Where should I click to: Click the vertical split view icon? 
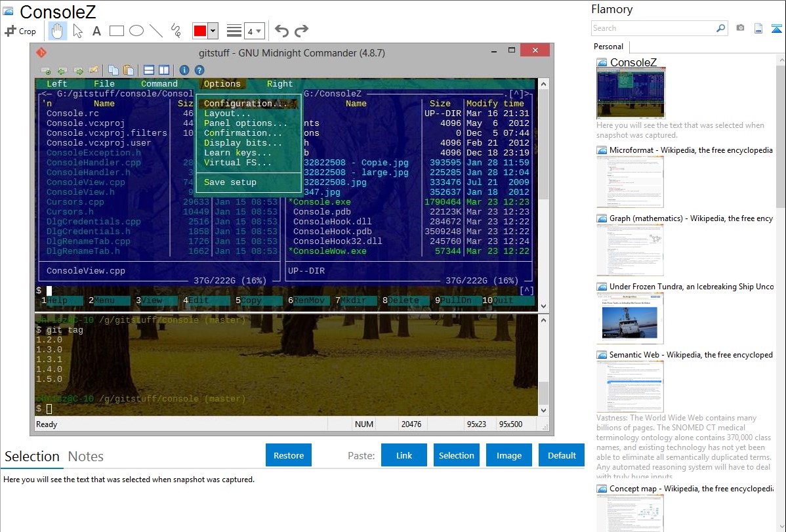coord(164,70)
